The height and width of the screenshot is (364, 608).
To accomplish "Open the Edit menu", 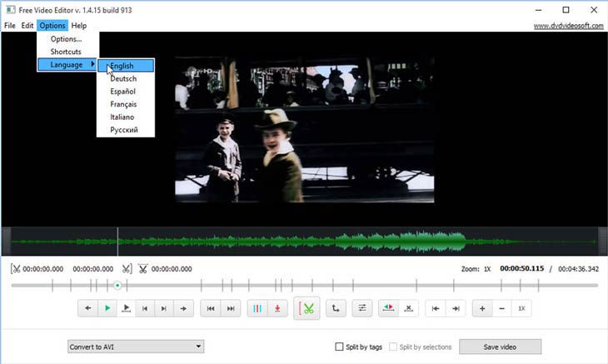I will [x=27, y=26].
